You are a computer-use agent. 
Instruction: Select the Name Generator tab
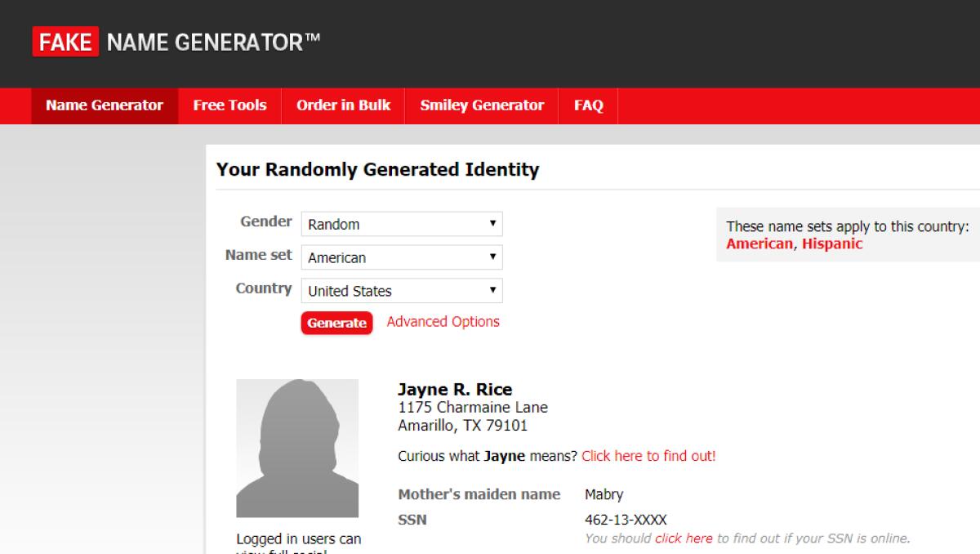coord(104,105)
